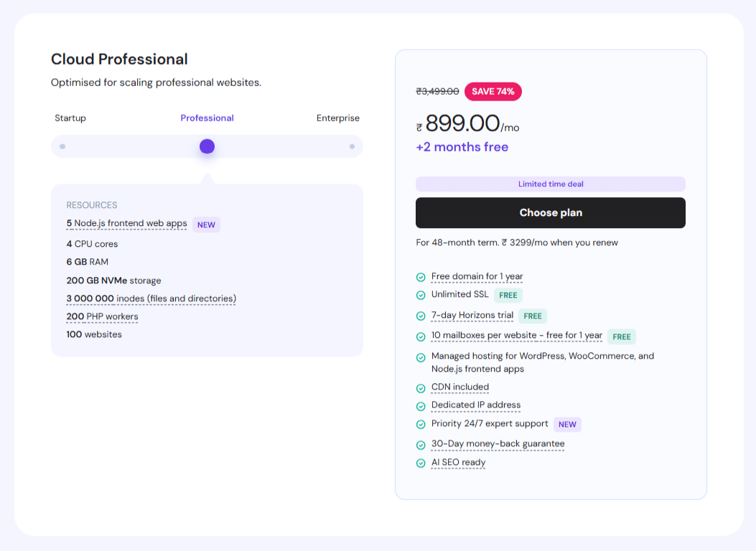Click the checkmark icon beside AI SEO ready
756x551 pixels.
point(421,463)
